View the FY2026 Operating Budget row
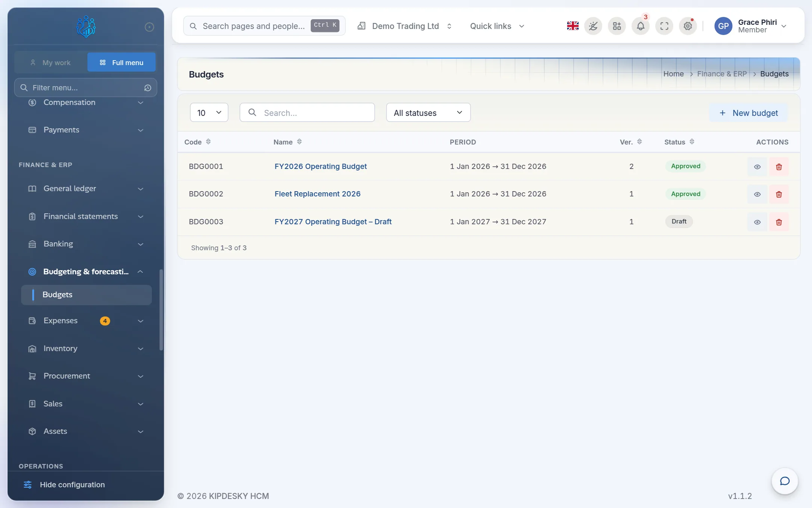The height and width of the screenshot is (508, 812). (757, 167)
